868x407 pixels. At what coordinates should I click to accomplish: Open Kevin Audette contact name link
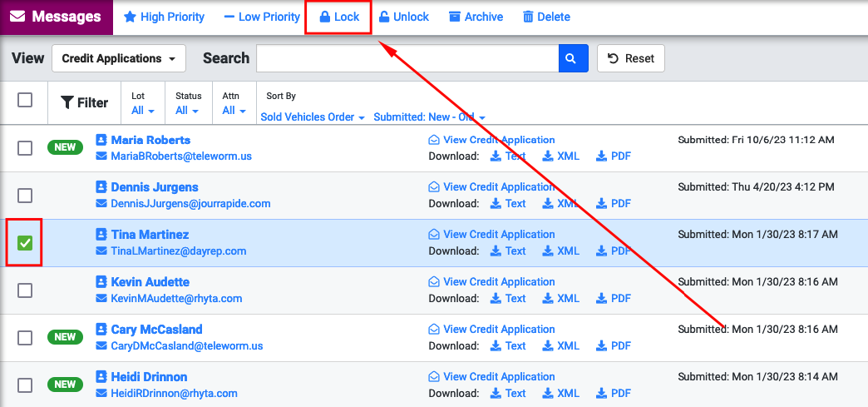(x=150, y=281)
